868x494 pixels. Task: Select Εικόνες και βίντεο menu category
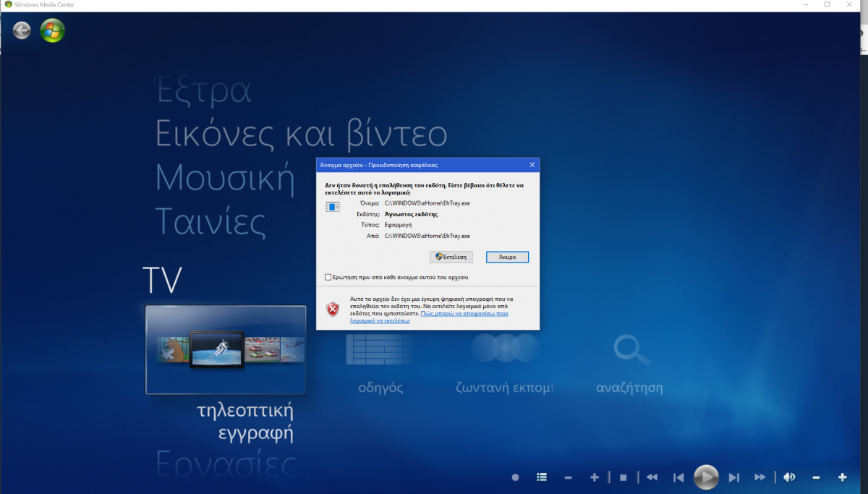(x=301, y=135)
